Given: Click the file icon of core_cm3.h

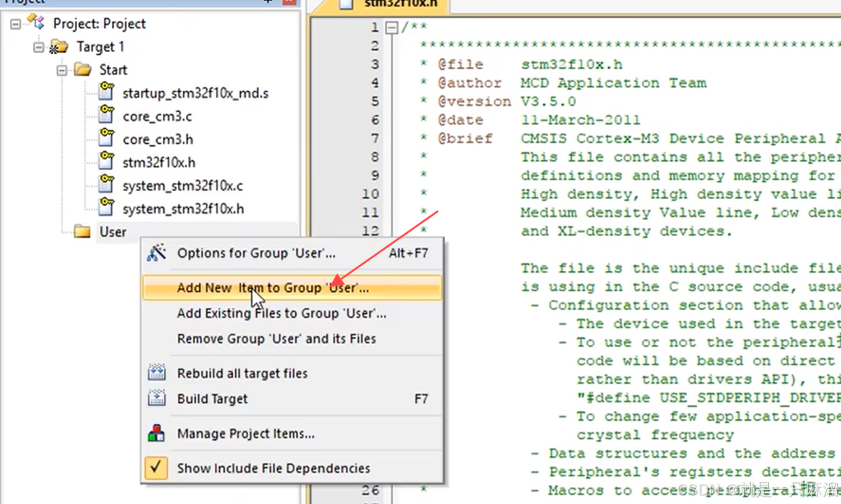Looking at the screenshot, I should [x=106, y=138].
